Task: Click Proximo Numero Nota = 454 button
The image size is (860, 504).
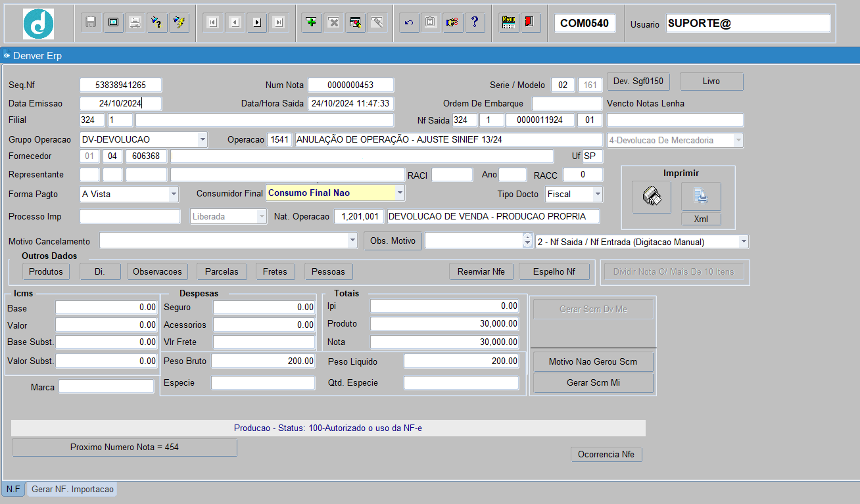Action: [124, 447]
